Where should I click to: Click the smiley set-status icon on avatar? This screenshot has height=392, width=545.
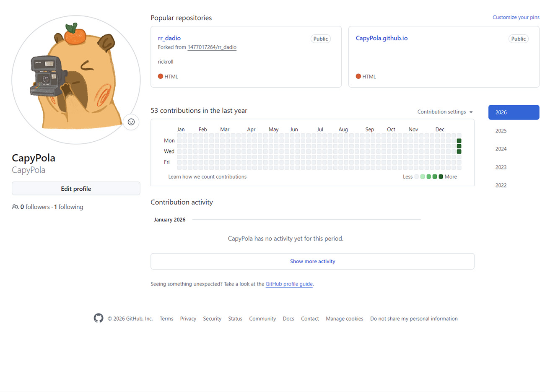[x=131, y=122]
